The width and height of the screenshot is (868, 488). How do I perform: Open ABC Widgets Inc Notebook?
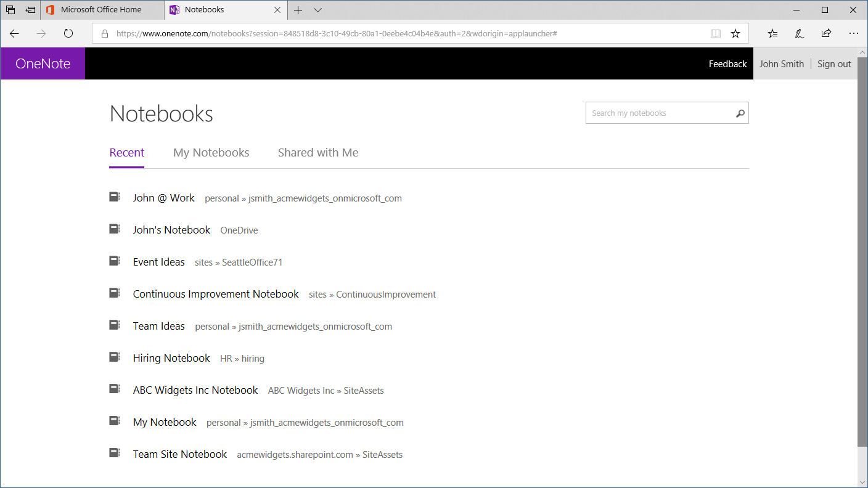click(x=195, y=390)
